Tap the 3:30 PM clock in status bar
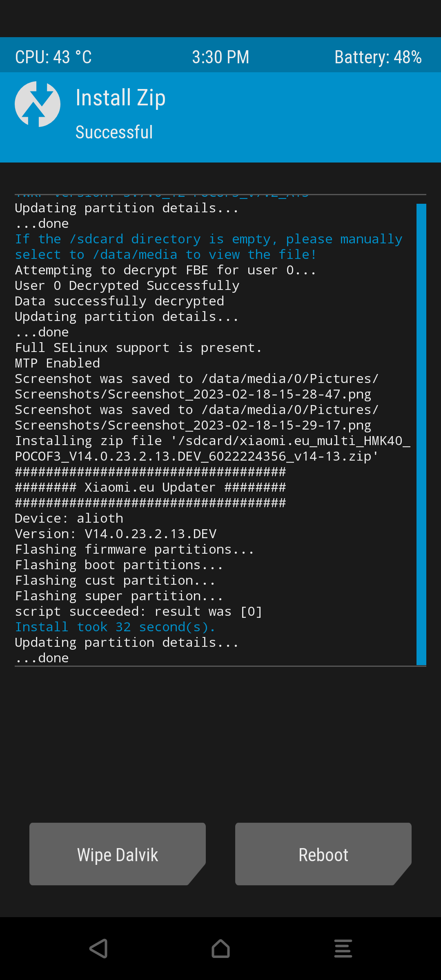This screenshot has width=441, height=980. (x=220, y=57)
